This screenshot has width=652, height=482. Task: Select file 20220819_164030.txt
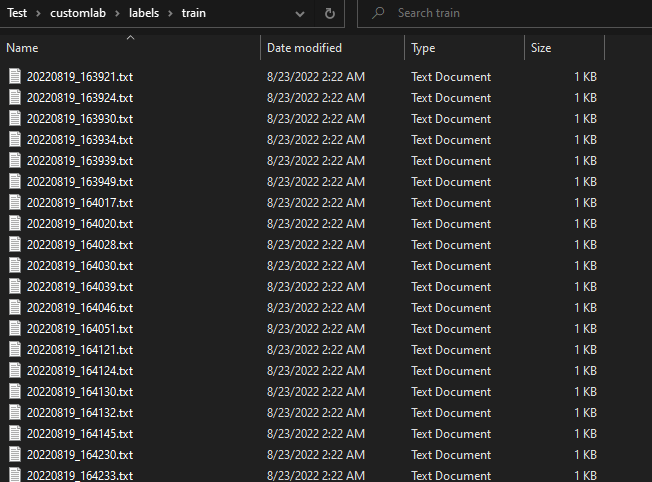click(x=80, y=266)
